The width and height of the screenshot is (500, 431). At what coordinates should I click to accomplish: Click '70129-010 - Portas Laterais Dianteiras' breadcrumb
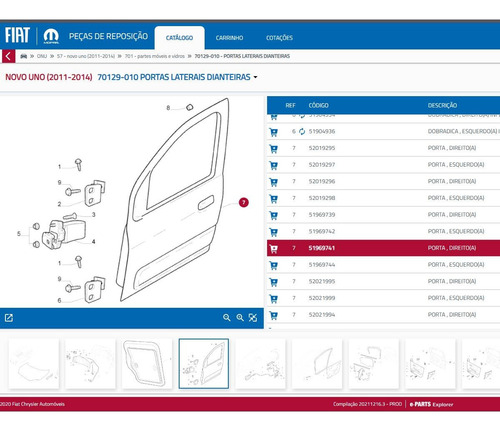pos(242,56)
